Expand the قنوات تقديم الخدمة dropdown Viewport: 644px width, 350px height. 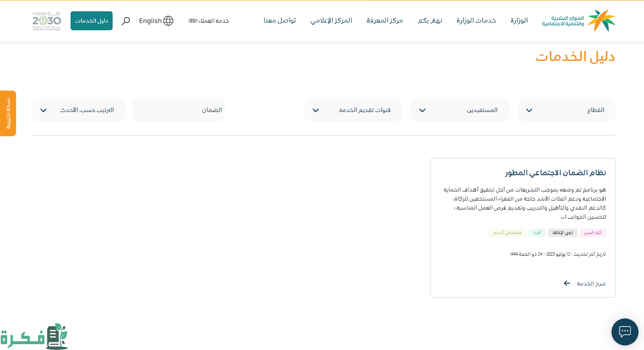[x=353, y=110]
